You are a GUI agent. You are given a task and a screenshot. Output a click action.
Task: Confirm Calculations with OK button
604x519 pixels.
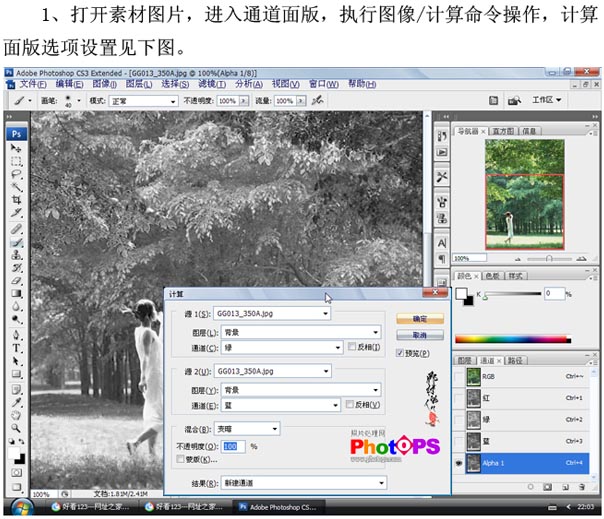(x=420, y=319)
